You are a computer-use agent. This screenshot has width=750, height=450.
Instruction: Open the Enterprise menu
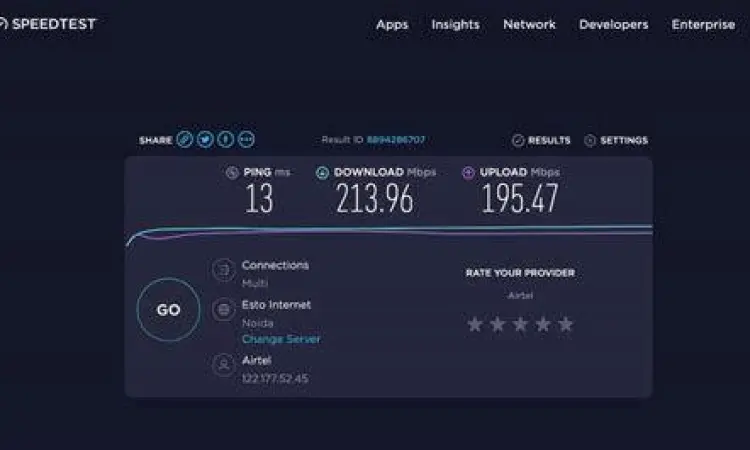click(x=703, y=24)
